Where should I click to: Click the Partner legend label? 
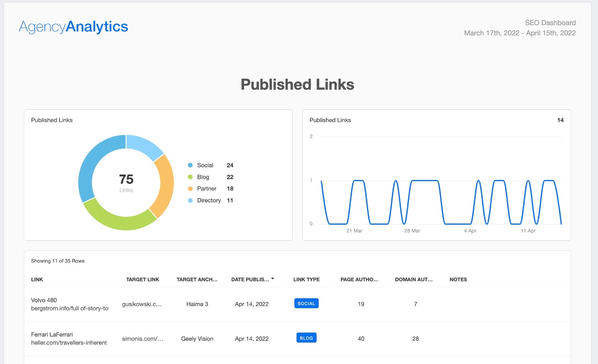pos(207,189)
